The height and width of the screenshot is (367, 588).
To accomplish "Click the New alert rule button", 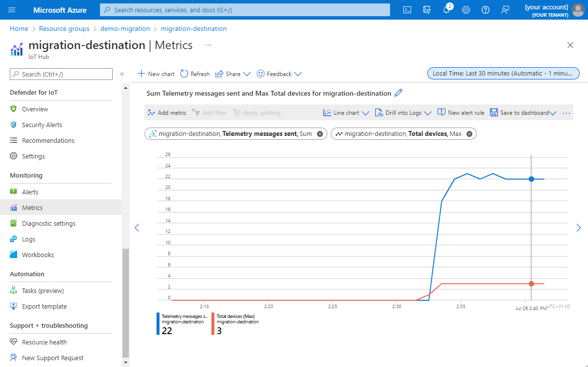I will click(461, 113).
